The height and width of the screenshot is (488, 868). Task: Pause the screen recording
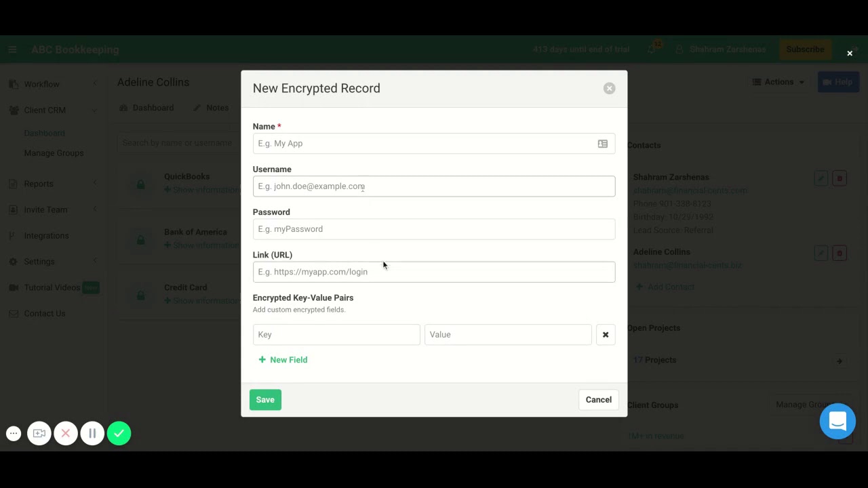[x=92, y=434]
